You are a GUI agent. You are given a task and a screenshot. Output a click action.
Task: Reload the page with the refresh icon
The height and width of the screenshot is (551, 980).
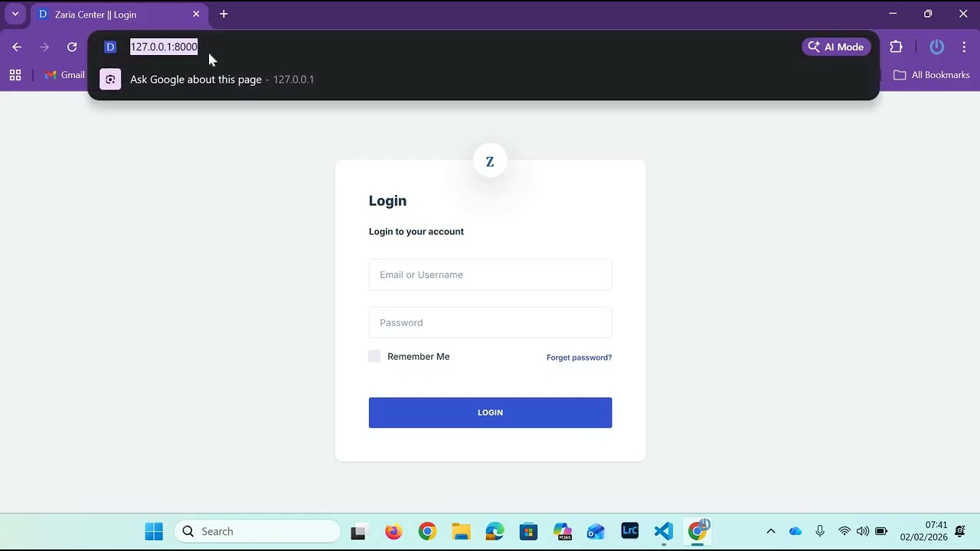point(72,47)
